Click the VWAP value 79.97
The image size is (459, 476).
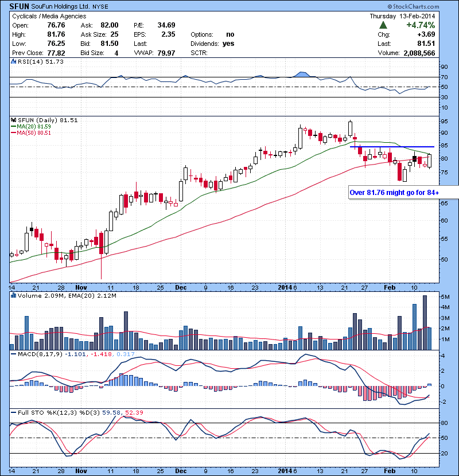click(x=166, y=53)
